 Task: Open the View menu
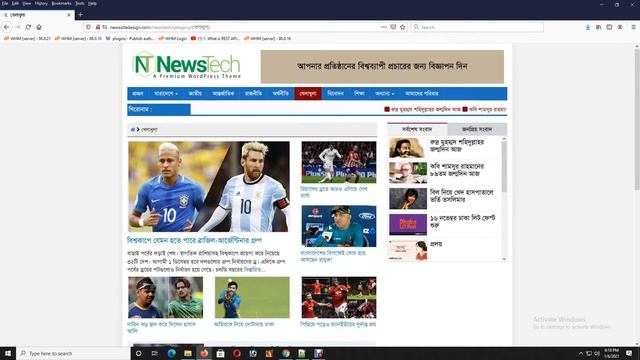coord(27,3)
